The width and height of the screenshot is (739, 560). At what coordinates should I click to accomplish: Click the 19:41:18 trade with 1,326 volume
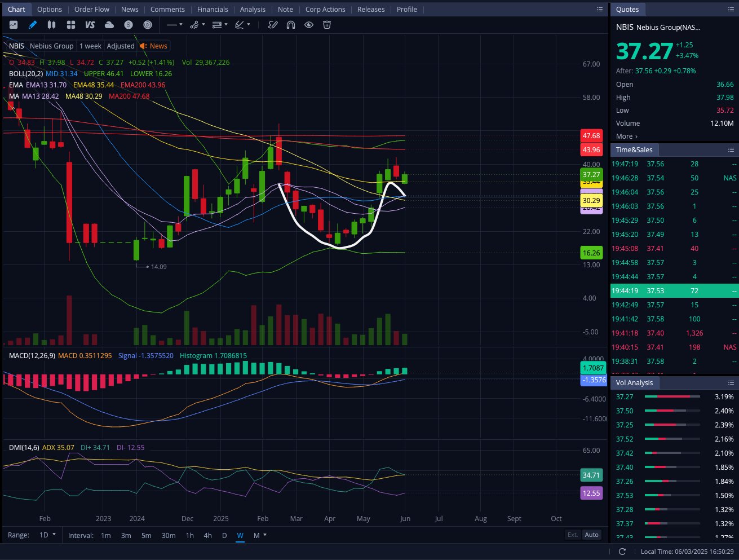(674, 333)
